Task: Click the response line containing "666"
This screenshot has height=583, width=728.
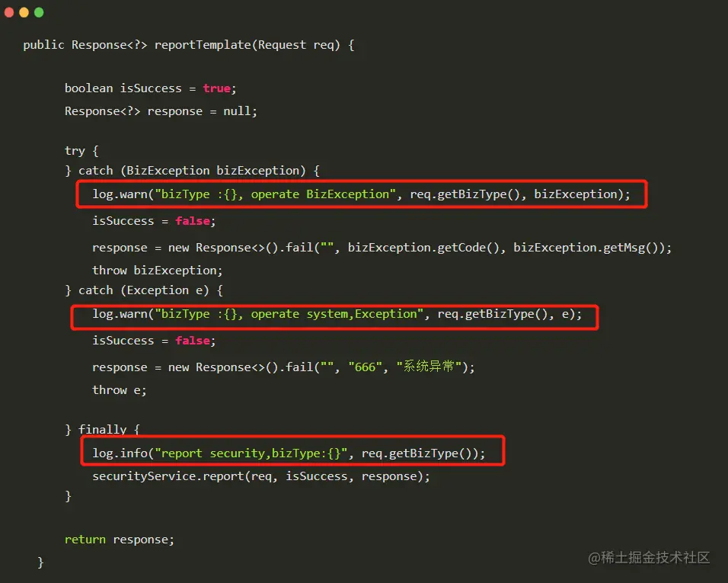Action: (x=283, y=367)
